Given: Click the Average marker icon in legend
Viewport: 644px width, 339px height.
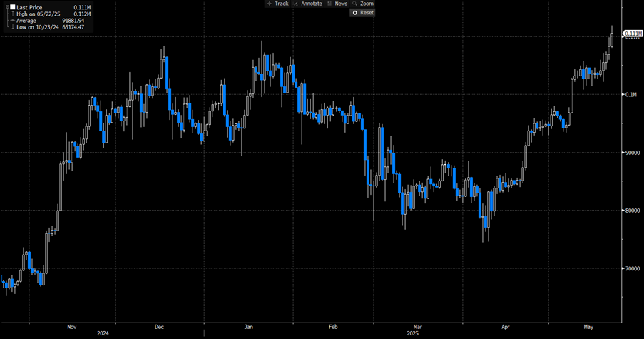Looking at the screenshot, I should click(x=12, y=21).
